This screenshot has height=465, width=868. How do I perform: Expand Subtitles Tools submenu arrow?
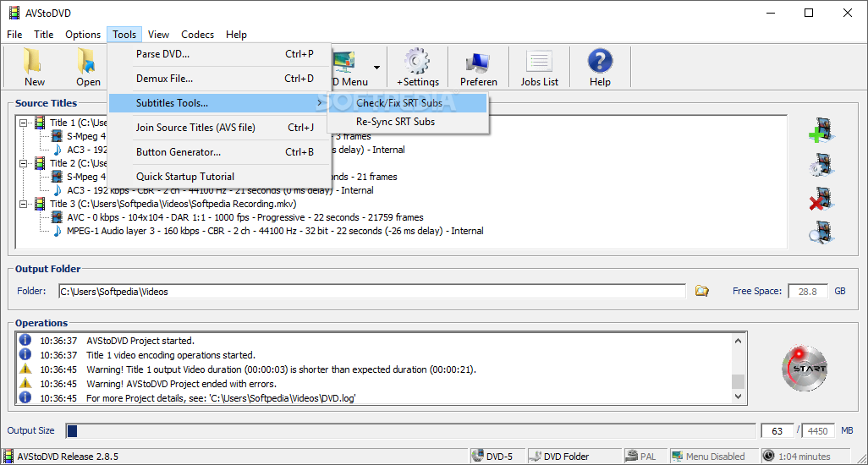point(320,103)
